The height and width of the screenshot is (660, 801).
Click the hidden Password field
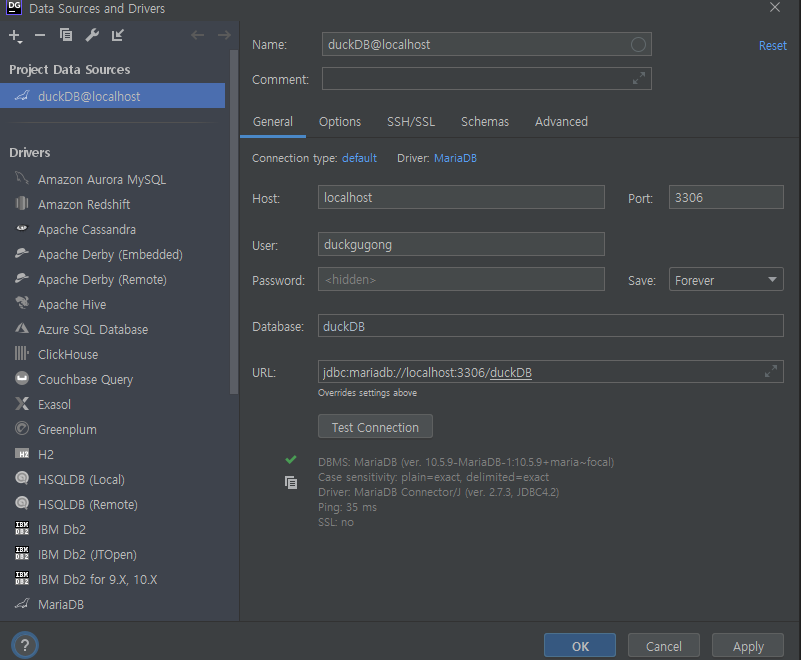tap(461, 279)
